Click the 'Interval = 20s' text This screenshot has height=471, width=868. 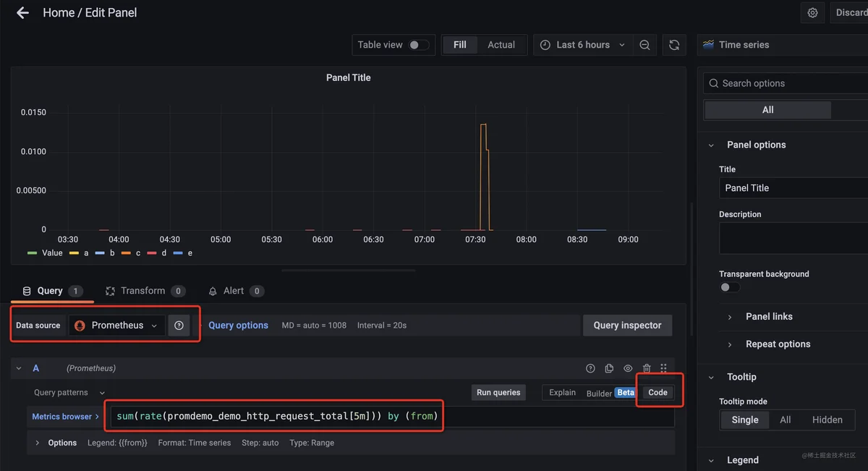[x=382, y=326]
